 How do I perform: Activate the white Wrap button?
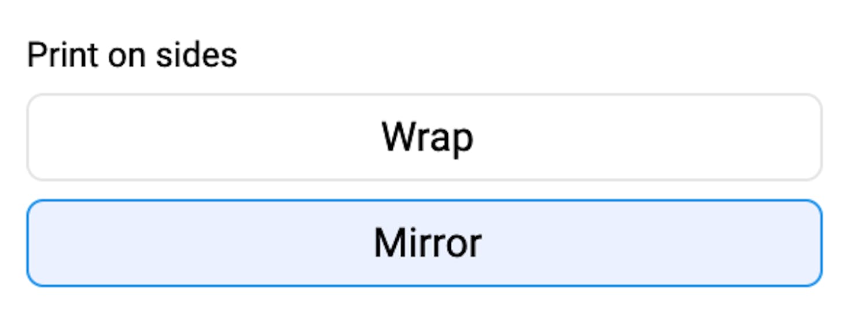point(424,138)
